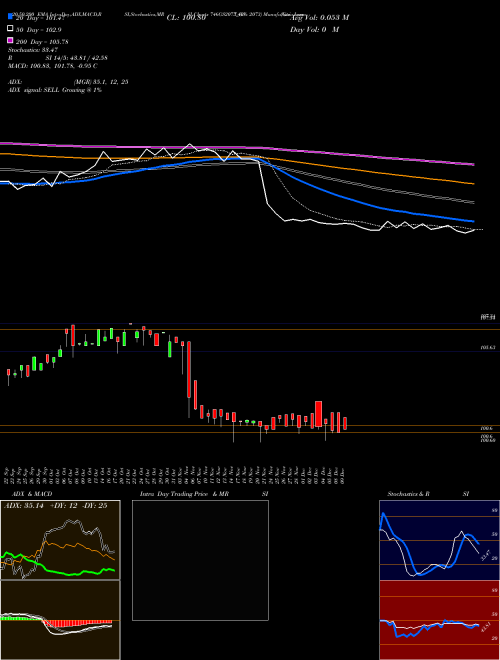Click the tall red candlestick with filled red body
Image resolution: width=500 pixels, height=660 pixels.
(189, 369)
